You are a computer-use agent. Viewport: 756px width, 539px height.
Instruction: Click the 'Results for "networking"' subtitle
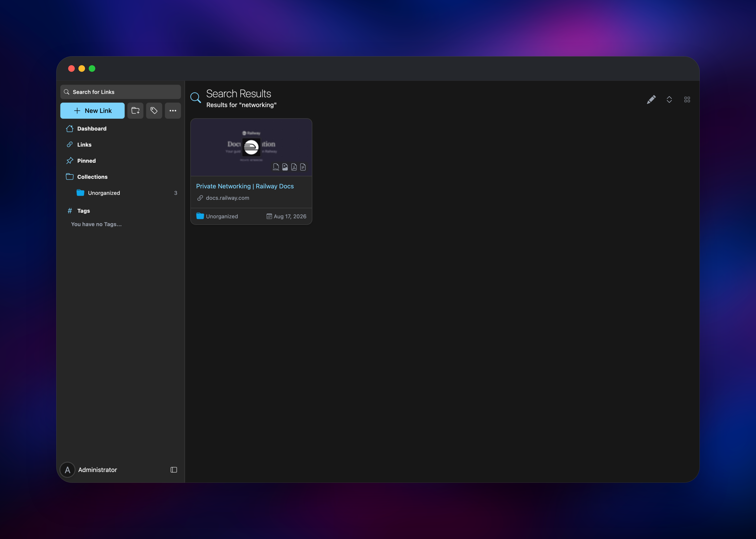[x=241, y=105]
